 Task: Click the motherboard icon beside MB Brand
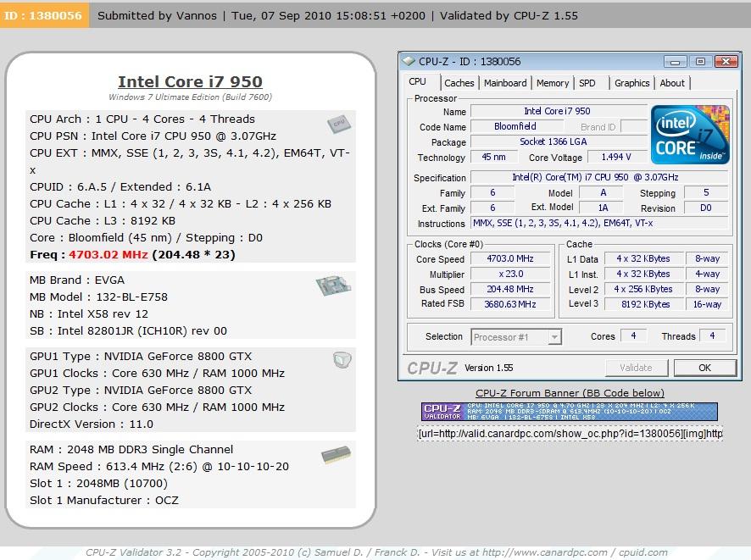point(334,286)
